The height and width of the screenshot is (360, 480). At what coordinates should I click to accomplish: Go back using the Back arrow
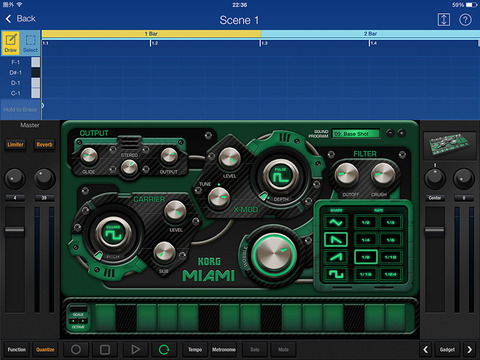coord(21,19)
